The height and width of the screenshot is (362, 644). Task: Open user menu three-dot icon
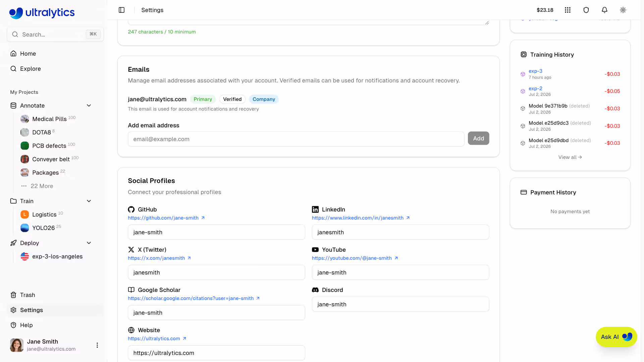(97, 345)
